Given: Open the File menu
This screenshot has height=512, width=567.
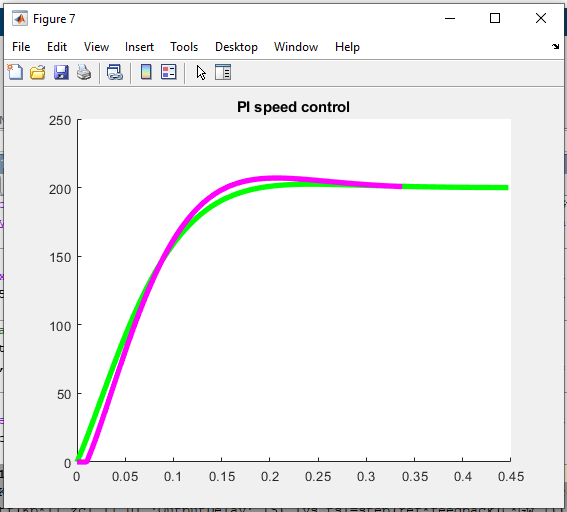Looking at the screenshot, I should click(21, 47).
